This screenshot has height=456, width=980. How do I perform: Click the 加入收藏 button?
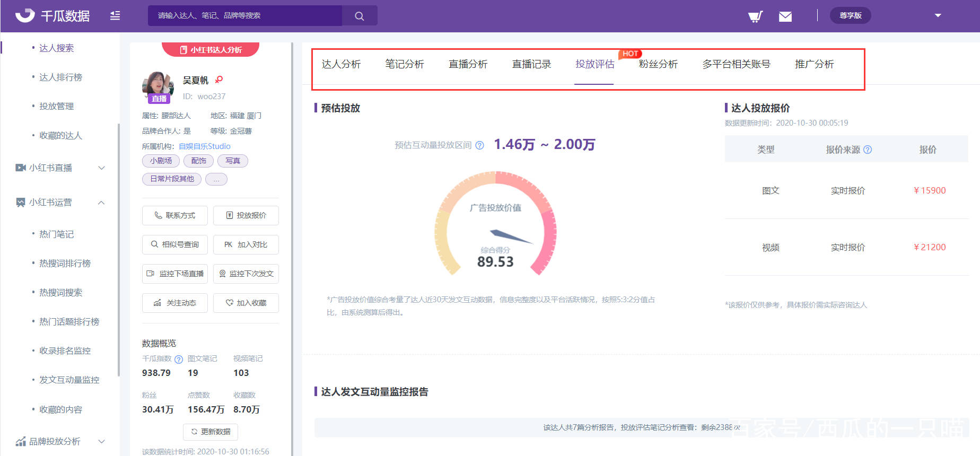tap(246, 303)
